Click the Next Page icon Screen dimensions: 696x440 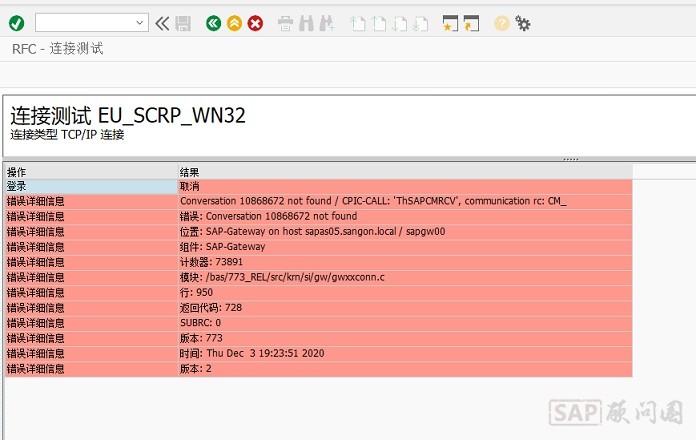click(399, 23)
